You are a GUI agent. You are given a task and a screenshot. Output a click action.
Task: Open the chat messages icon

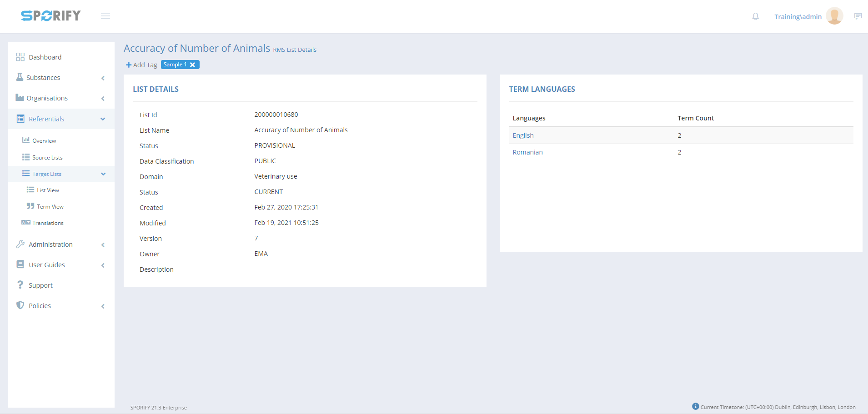(x=858, y=16)
